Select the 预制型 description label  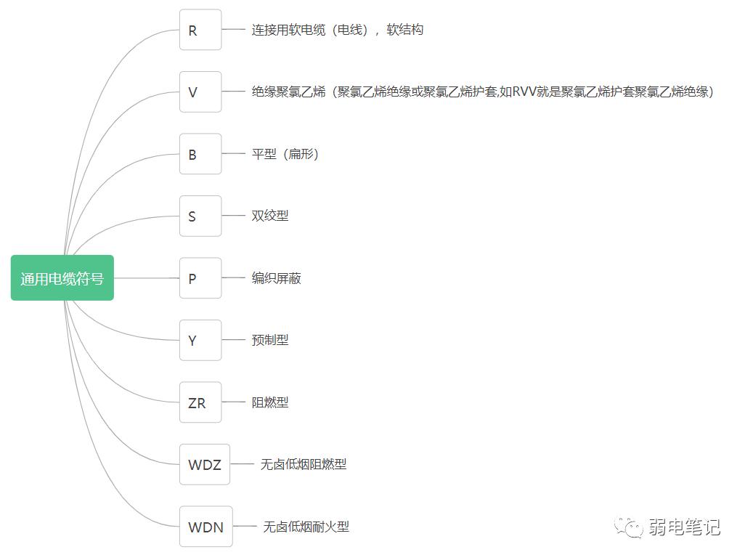pos(270,340)
